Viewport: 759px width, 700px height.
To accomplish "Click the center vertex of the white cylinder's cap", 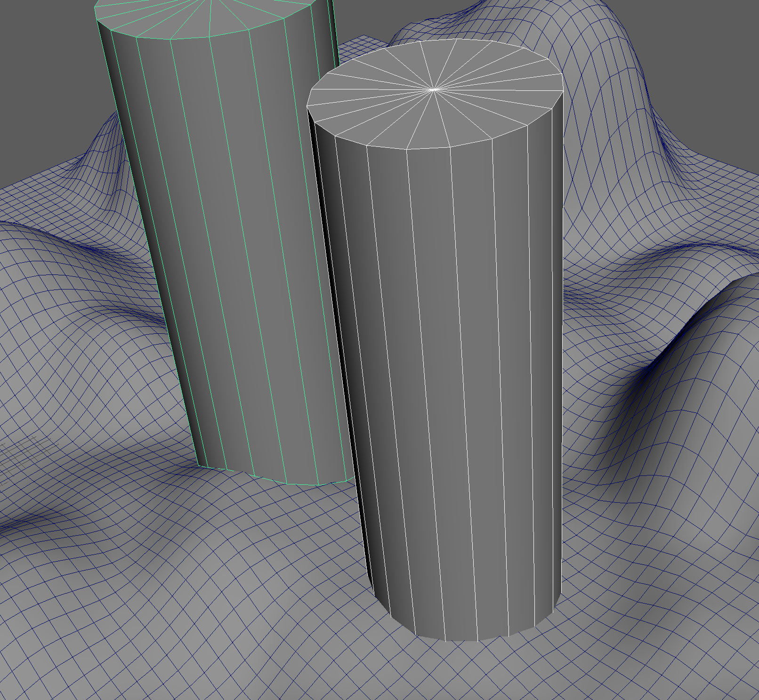I will [434, 89].
